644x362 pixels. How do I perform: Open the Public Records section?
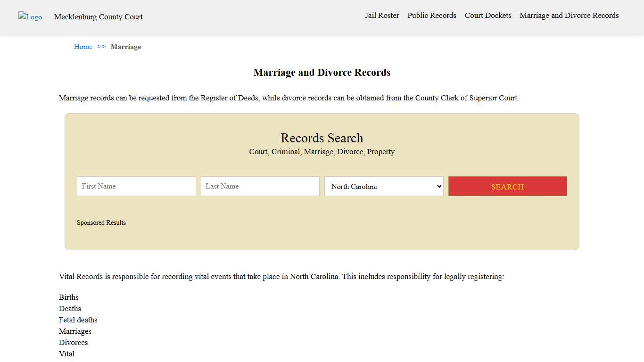tap(431, 16)
